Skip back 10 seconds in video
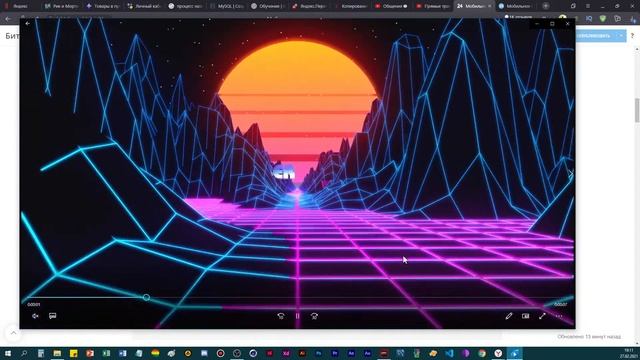Viewport: 640px width, 360px height. 281,316
